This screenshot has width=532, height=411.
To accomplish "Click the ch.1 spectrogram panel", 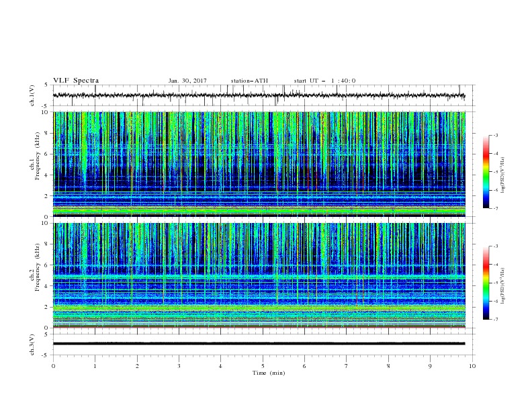I will pyautogui.click(x=259, y=164).
